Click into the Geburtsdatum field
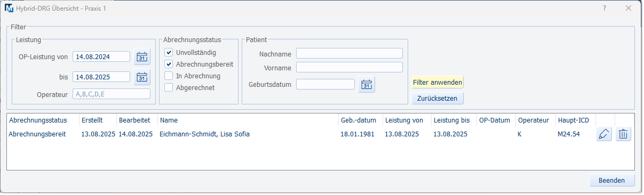Screen dimensions: 644x195 [325, 84]
